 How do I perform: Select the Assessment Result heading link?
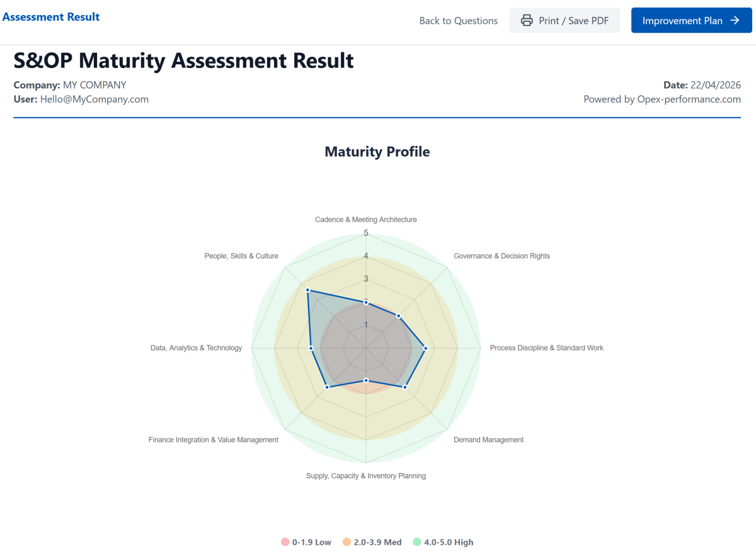pyautogui.click(x=51, y=17)
